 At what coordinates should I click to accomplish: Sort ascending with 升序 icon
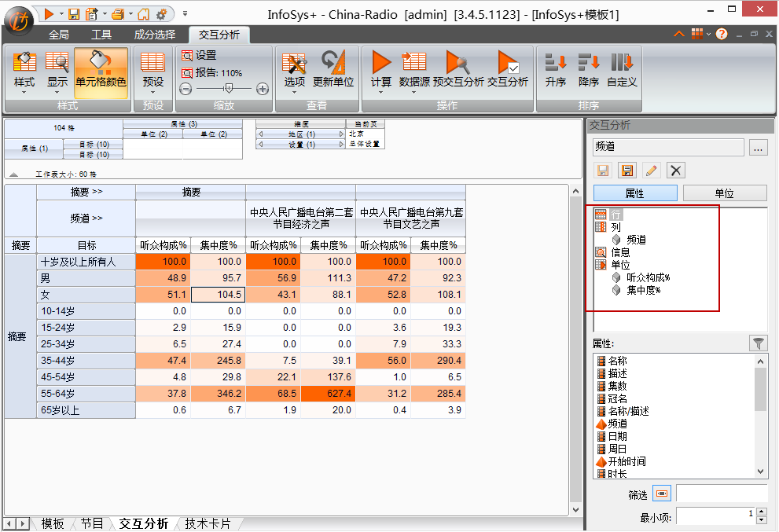[556, 63]
